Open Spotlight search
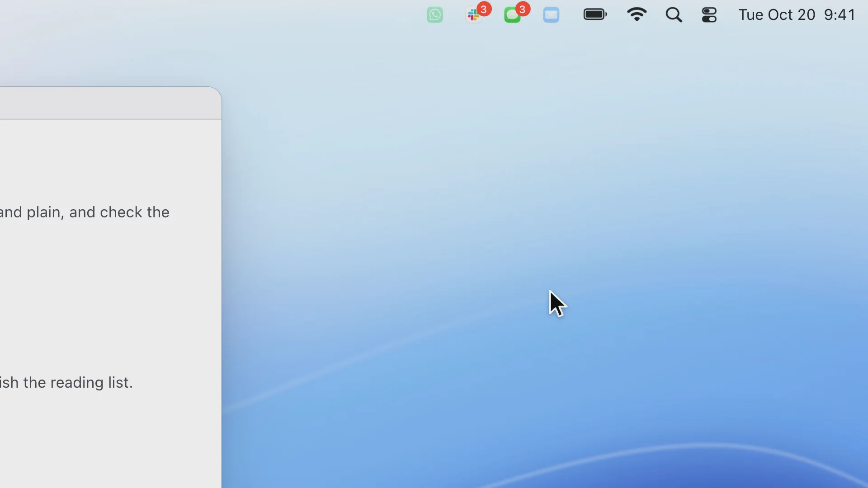Viewport: 868px width, 488px height. 674,15
